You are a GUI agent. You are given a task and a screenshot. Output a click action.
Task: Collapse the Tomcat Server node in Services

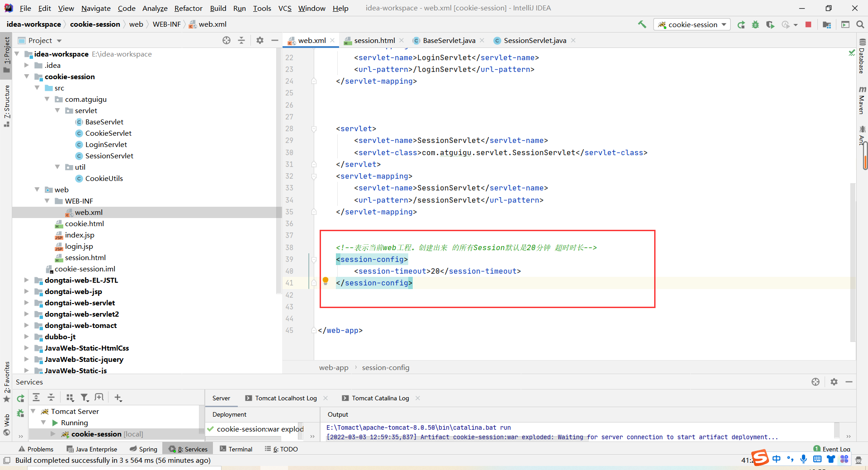click(x=33, y=411)
